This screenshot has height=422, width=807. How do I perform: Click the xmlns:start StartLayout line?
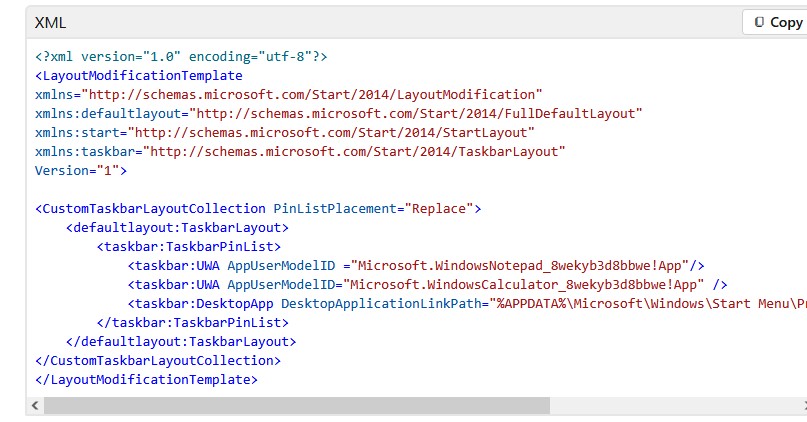point(285,133)
